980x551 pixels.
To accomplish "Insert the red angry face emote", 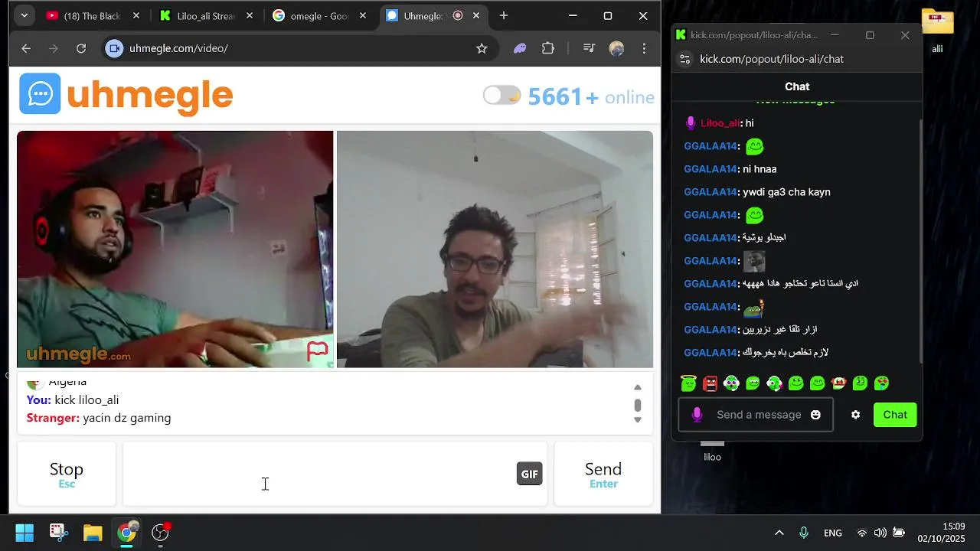I will [710, 383].
